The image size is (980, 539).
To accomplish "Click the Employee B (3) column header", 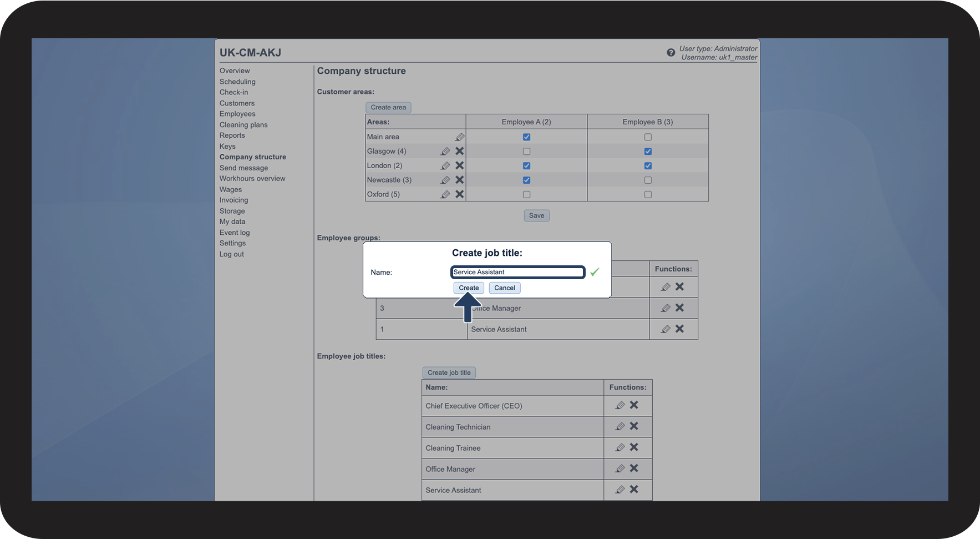I will [x=648, y=122].
